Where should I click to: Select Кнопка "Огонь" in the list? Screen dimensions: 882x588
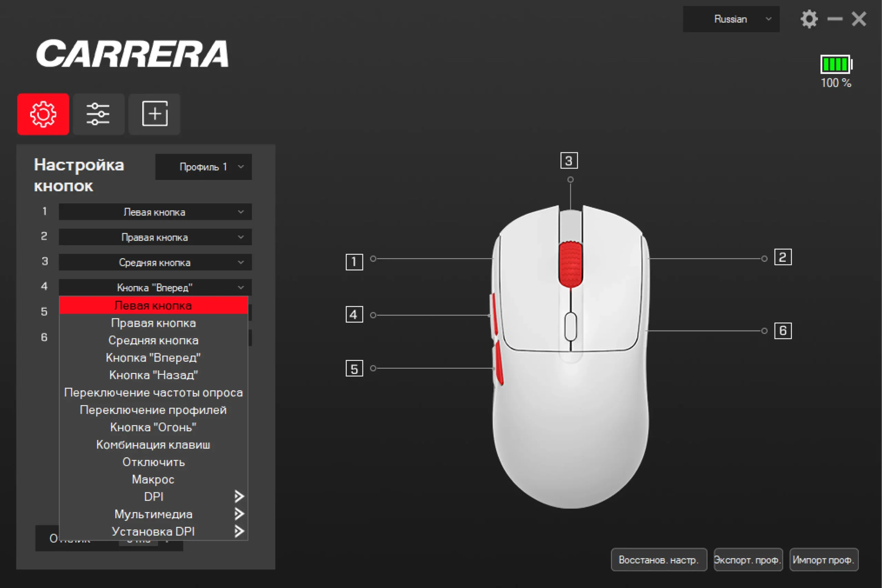click(153, 427)
